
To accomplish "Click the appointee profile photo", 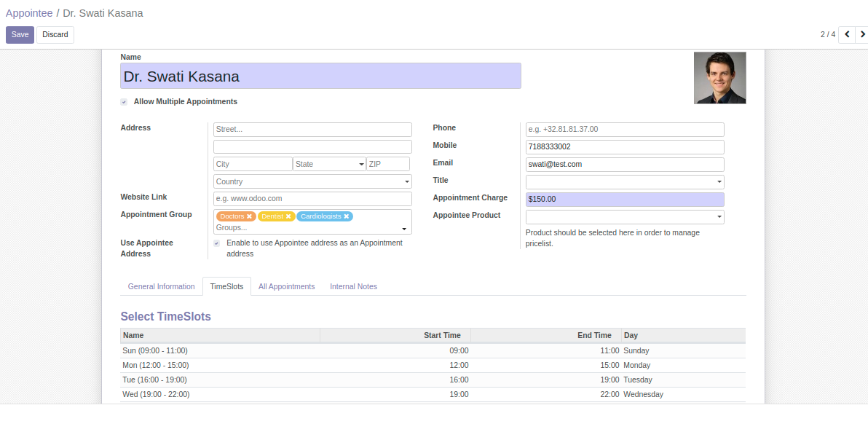I will [719, 78].
